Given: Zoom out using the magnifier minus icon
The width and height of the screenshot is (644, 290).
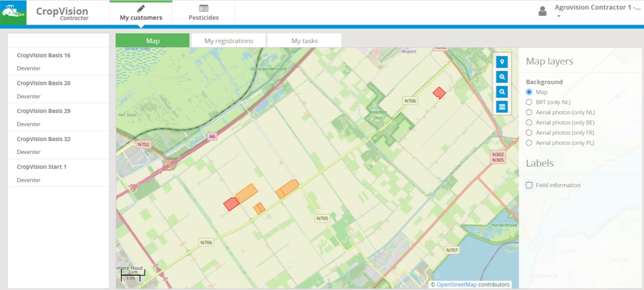Looking at the screenshot, I should pyautogui.click(x=502, y=91).
